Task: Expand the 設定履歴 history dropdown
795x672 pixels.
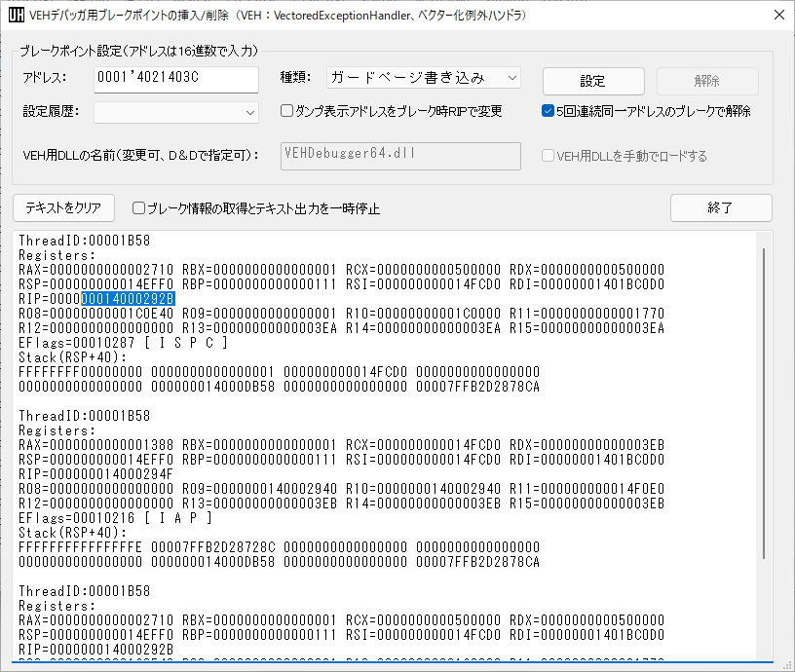Action: (176, 113)
